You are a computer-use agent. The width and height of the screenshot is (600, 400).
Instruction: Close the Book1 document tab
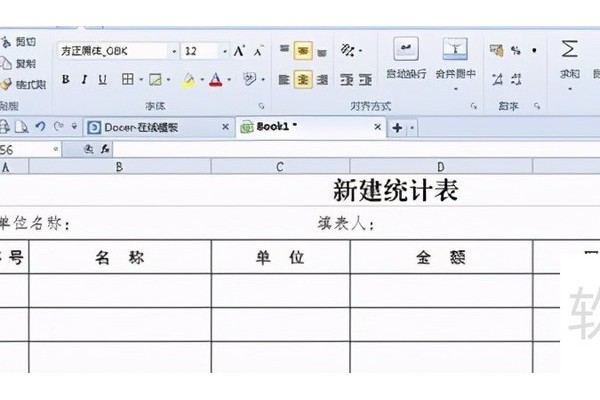click(x=377, y=127)
